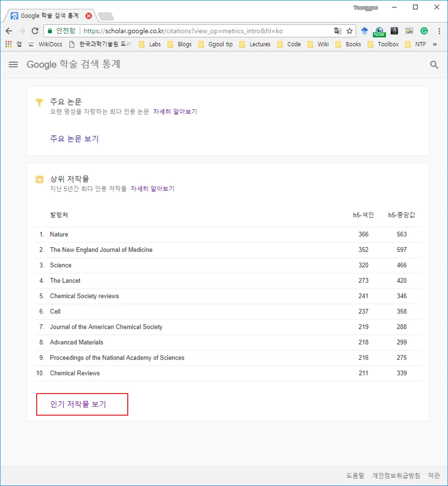Screen dimensions: 448x486
Task: Go back with the browser back arrow
Action: 9,31
